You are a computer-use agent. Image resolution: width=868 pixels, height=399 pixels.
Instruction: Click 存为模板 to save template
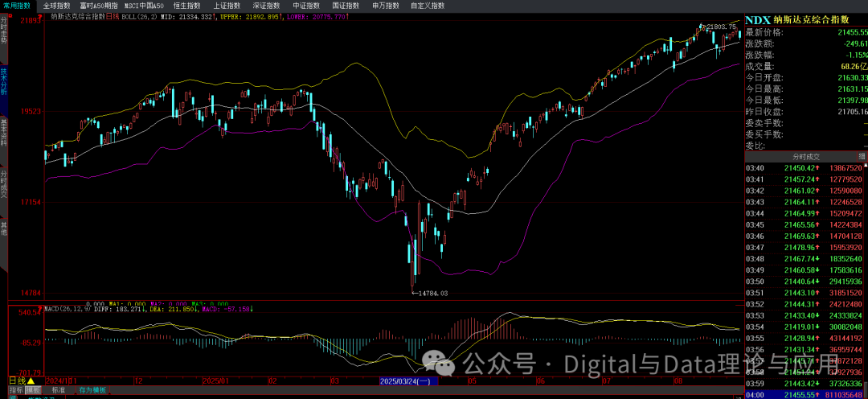pos(92,390)
